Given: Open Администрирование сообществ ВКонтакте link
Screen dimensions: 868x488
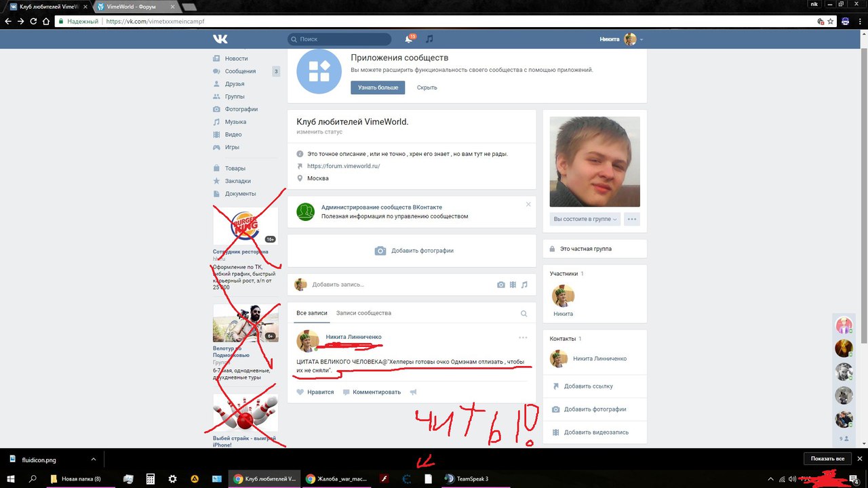Looking at the screenshot, I should tap(382, 207).
